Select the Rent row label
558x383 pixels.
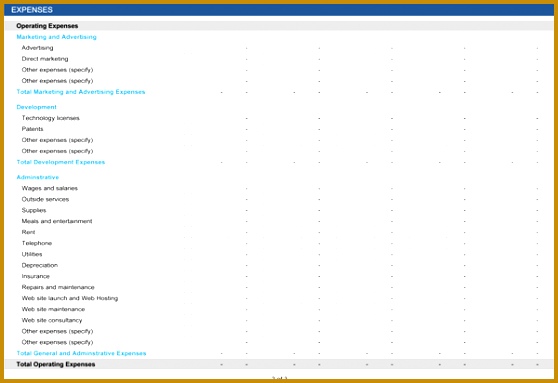[28, 232]
